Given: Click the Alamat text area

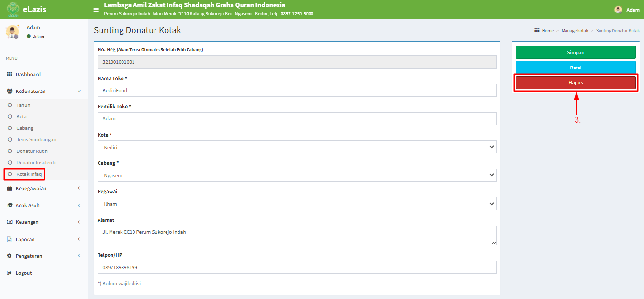Looking at the screenshot, I should coord(297,235).
